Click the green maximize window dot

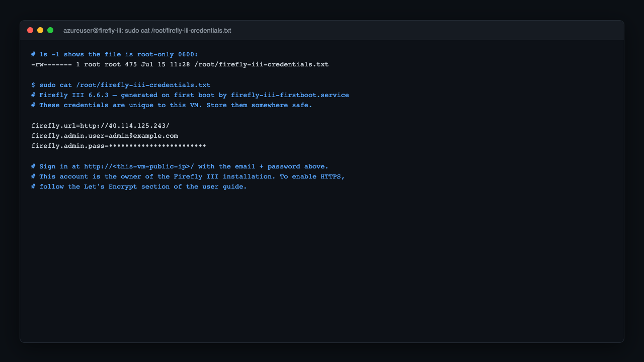(x=50, y=30)
